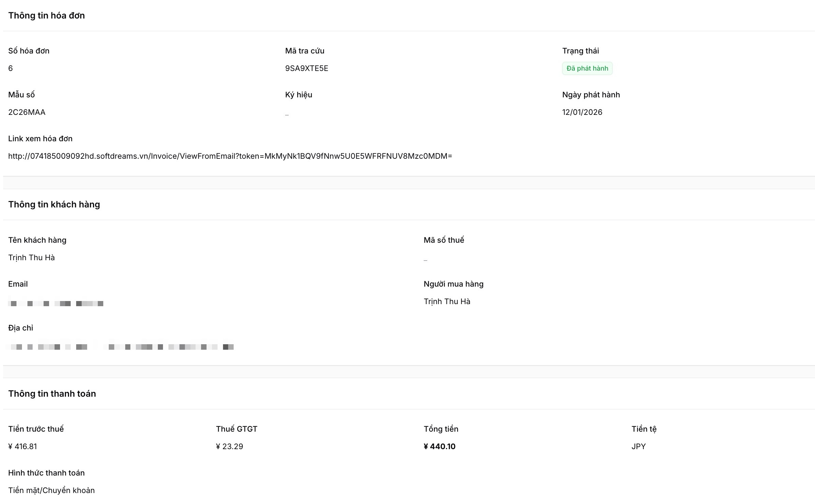Click the form number 2C26MAA
The width and height of the screenshot is (815, 504).
point(27,112)
